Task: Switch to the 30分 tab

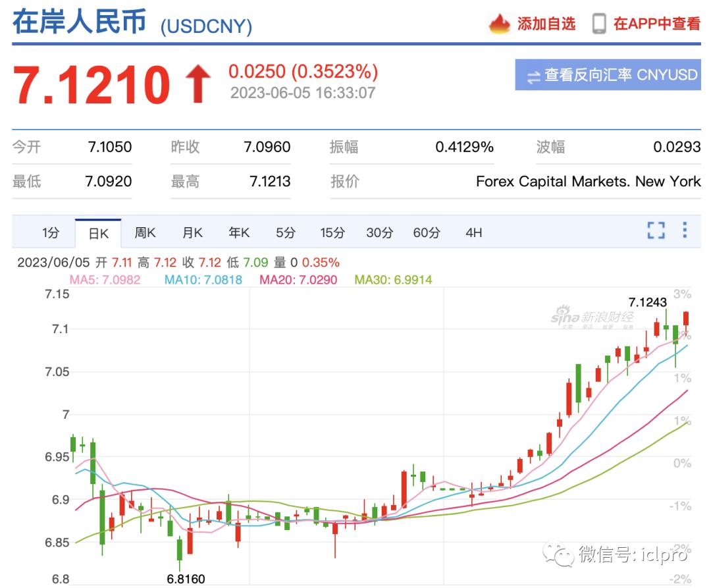Action: coord(380,233)
